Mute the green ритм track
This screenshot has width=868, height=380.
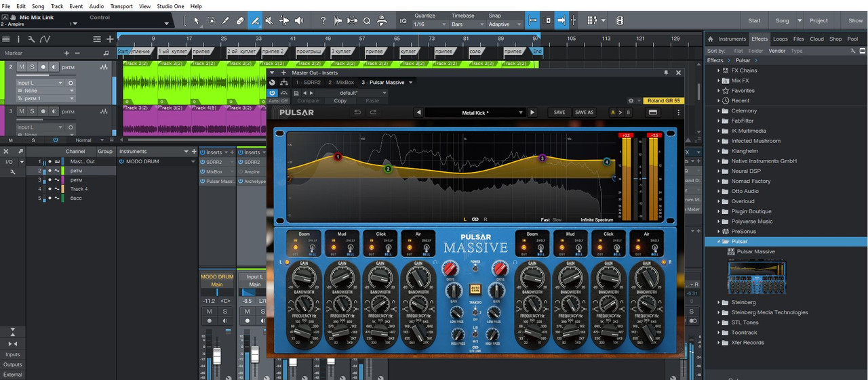pos(22,67)
